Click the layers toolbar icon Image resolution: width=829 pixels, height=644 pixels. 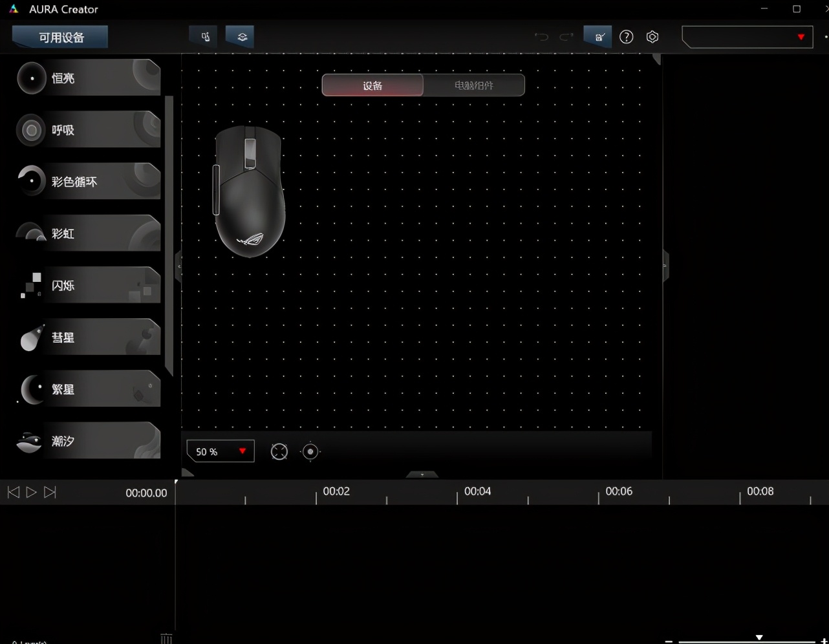pos(241,37)
